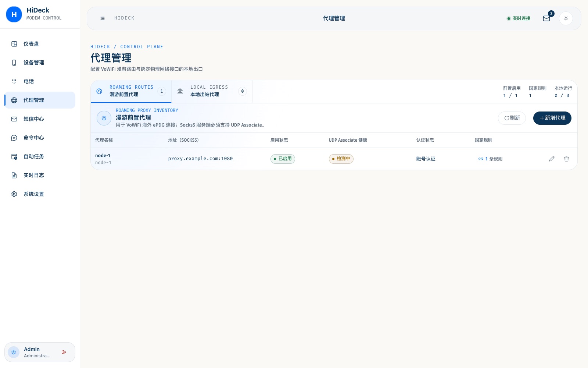Screen dimensions: 588x368
Task: Click the 已启用 status badge
Action: pyautogui.click(x=283, y=159)
